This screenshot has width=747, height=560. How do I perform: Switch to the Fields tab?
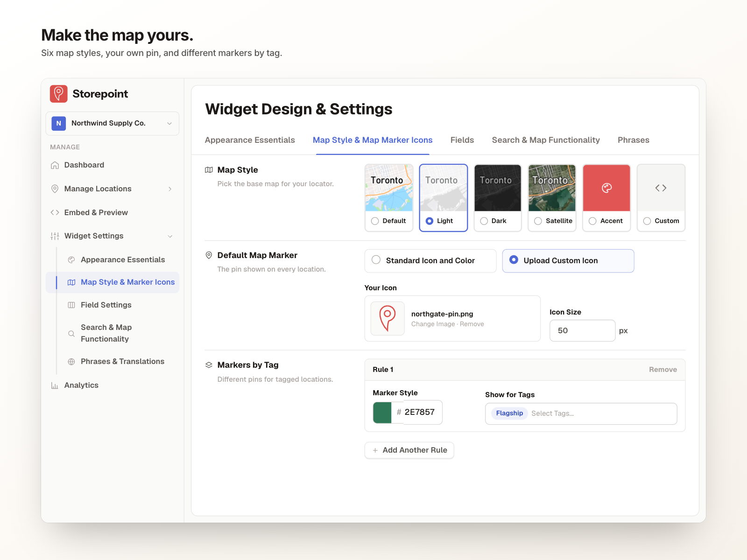(x=462, y=140)
